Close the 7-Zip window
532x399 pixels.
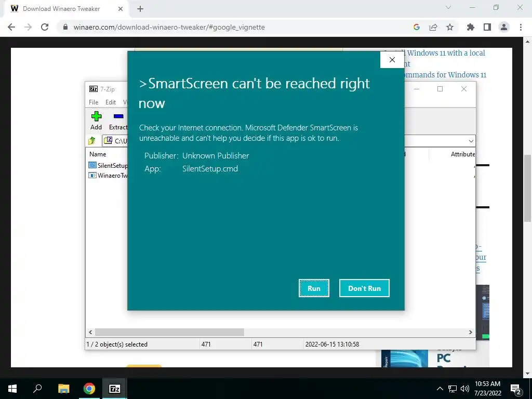point(464,89)
